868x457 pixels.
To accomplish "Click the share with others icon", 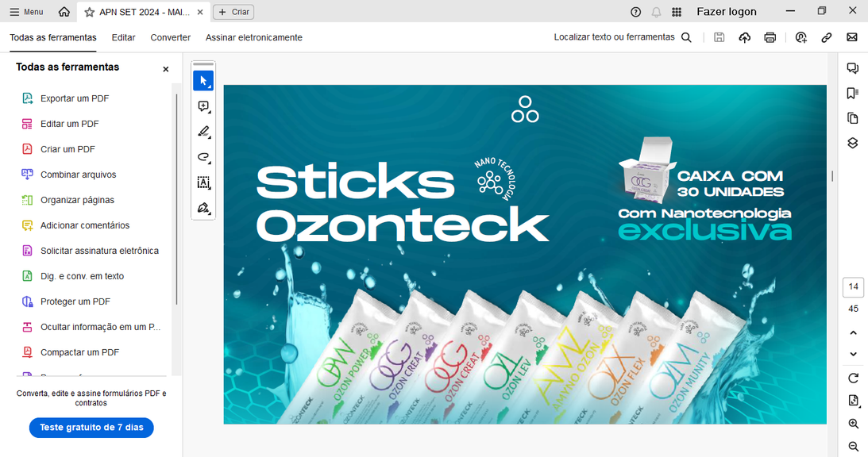I will point(801,37).
